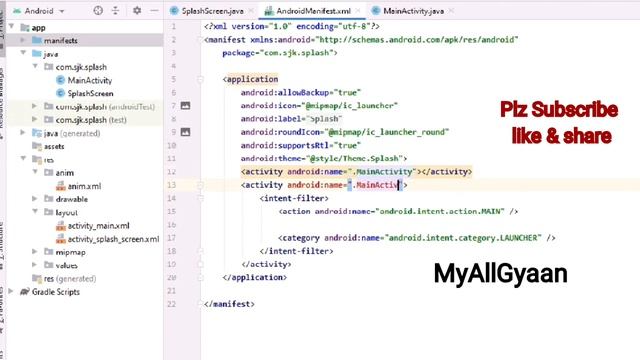Image resolution: width=640 pixels, height=360 pixels.
Task: Select com.sjk.splash (test) package
Action: point(91,120)
